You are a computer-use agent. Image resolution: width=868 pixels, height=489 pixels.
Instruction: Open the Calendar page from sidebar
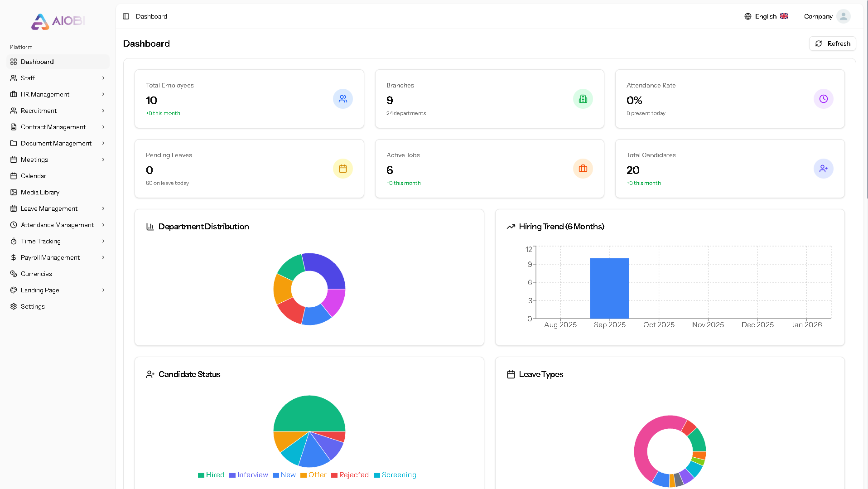(34, 176)
